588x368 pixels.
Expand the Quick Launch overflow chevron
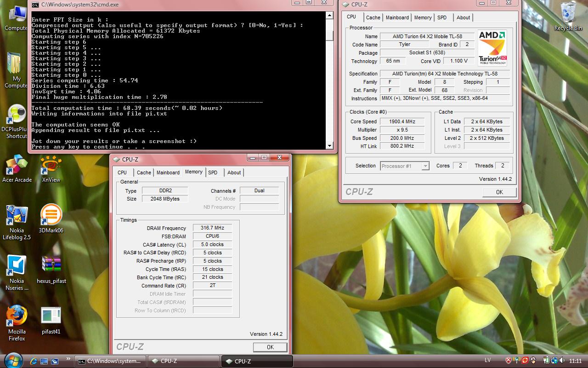[x=68, y=358]
